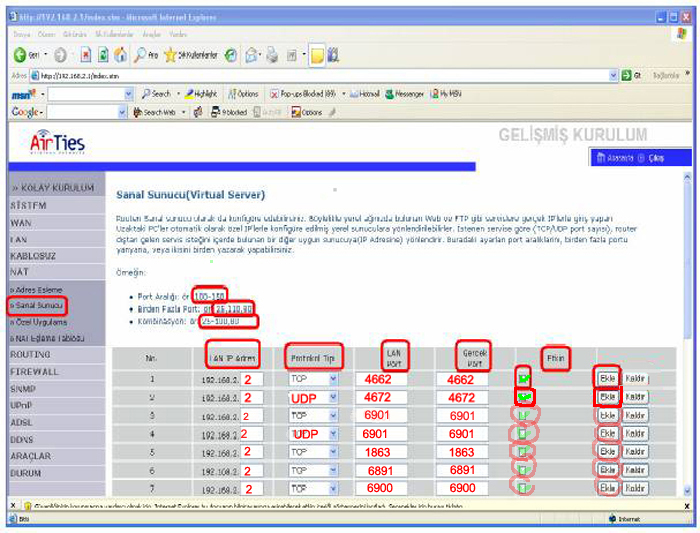Click the Edit page icon
The height and width of the screenshot is (533, 700).
292,55
